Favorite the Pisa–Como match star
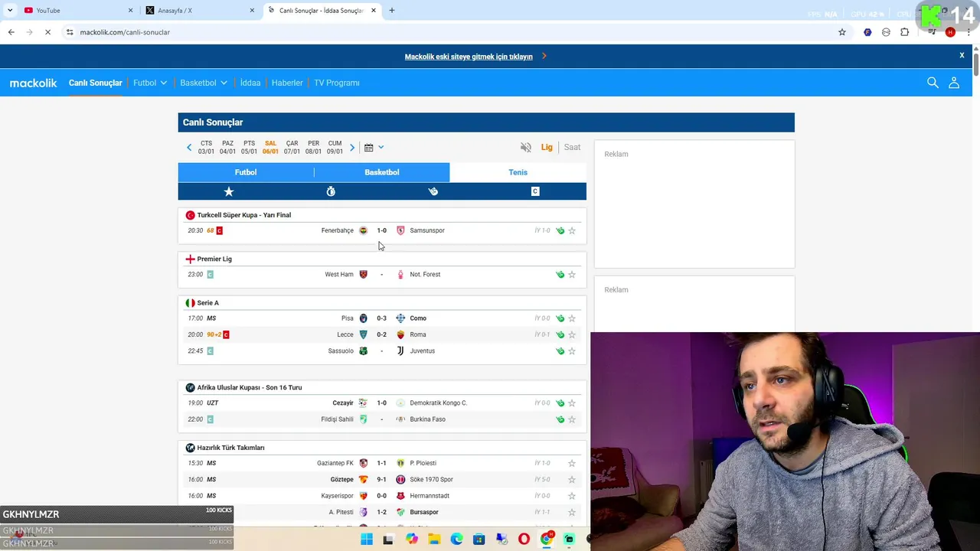Screen dimensions: 980x551 click(572, 318)
